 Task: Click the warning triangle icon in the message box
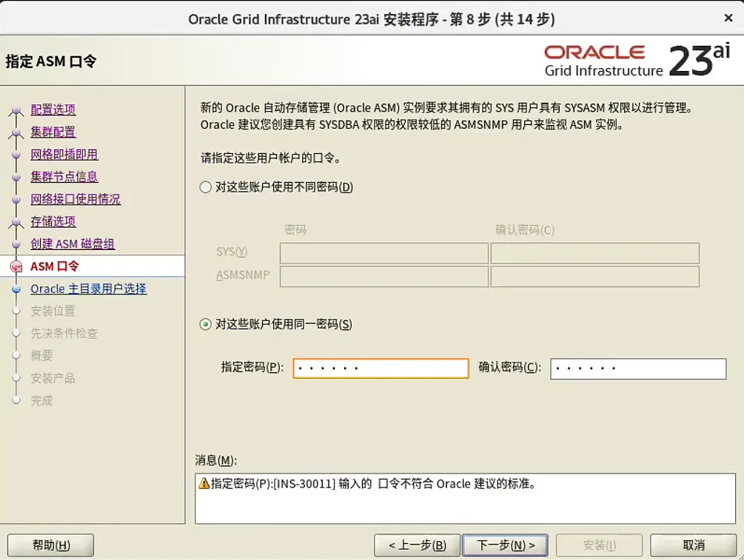(x=205, y=482)
